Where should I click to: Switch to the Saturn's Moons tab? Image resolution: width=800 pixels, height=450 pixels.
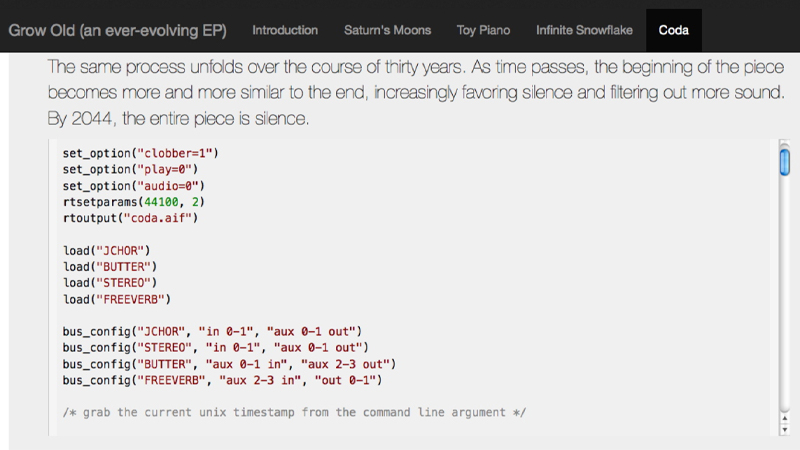click(387, 30)
